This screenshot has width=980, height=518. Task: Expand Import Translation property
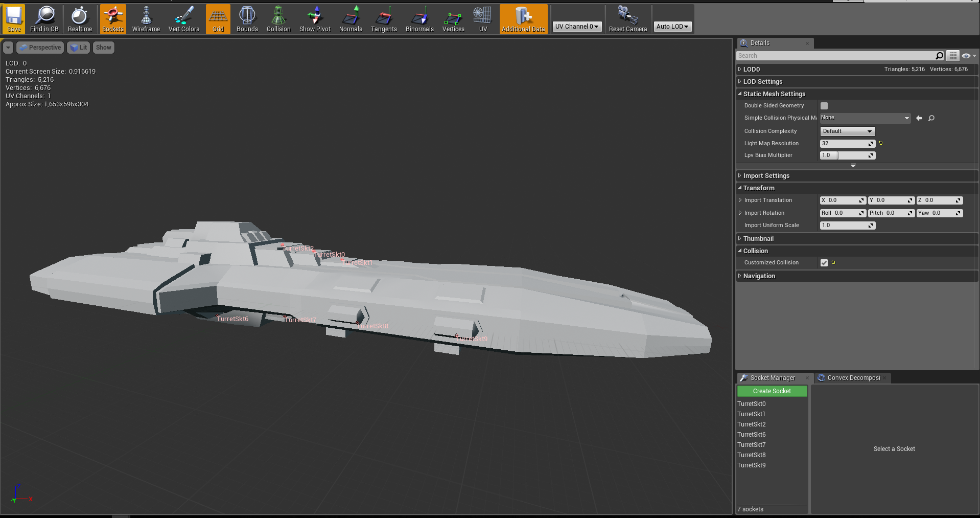click(740, 200)
